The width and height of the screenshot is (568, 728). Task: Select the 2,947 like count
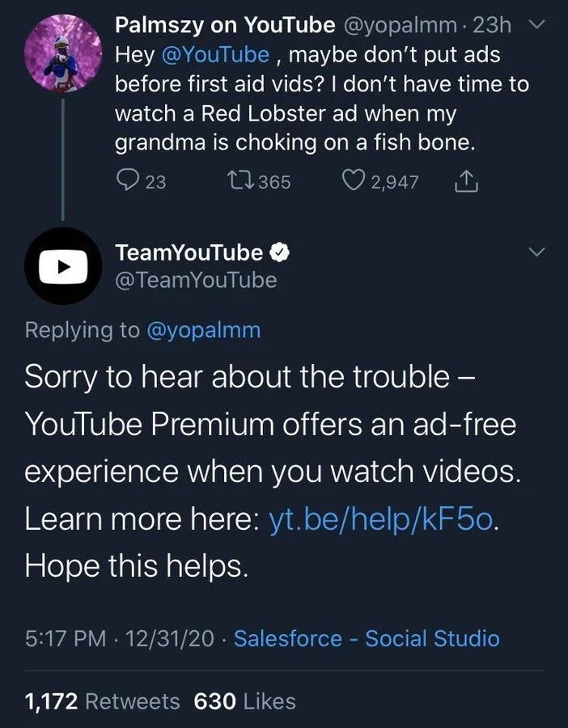[x=390, y=181]
